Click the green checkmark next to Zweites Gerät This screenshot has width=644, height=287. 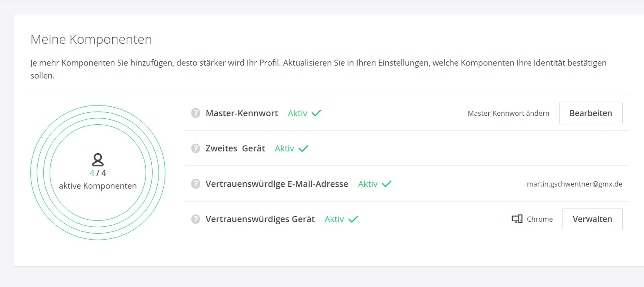point(304,148)
